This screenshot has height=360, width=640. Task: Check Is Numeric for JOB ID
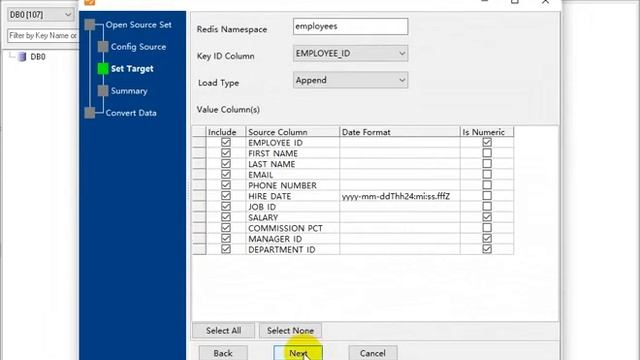tap(487, 207)
